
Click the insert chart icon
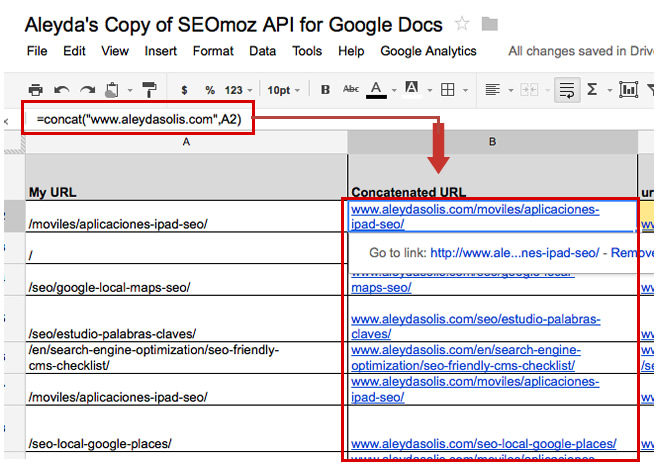[628, 90]
